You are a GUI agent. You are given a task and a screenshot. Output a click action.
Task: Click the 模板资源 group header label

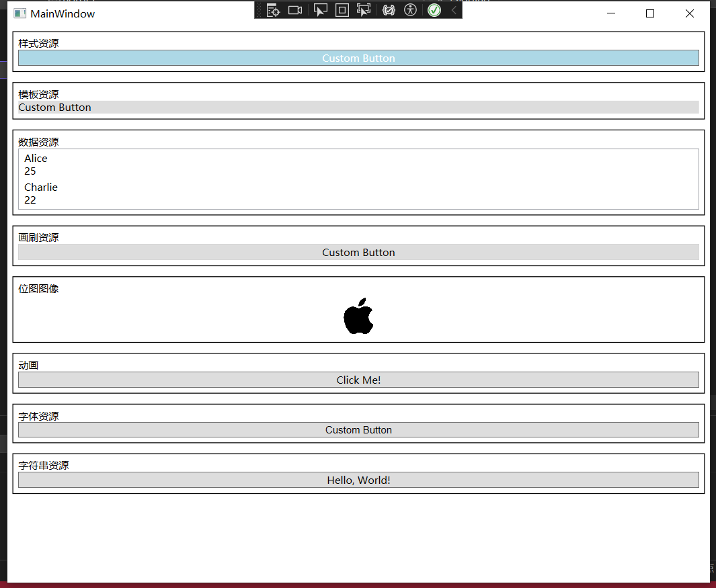point(38,95)
